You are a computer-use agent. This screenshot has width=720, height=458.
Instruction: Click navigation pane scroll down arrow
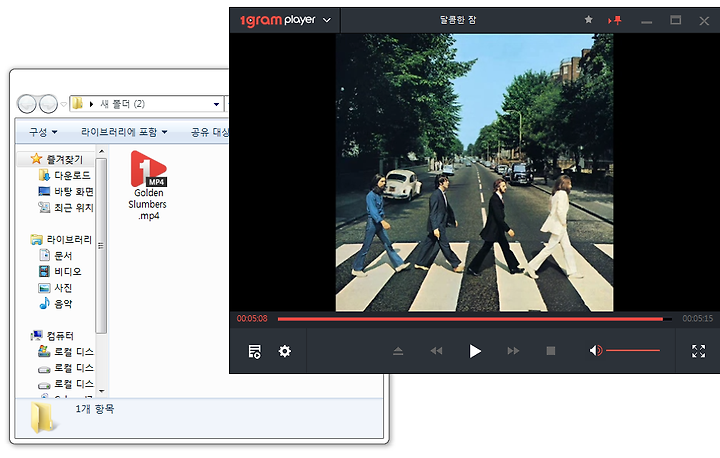tap(101, 391)
